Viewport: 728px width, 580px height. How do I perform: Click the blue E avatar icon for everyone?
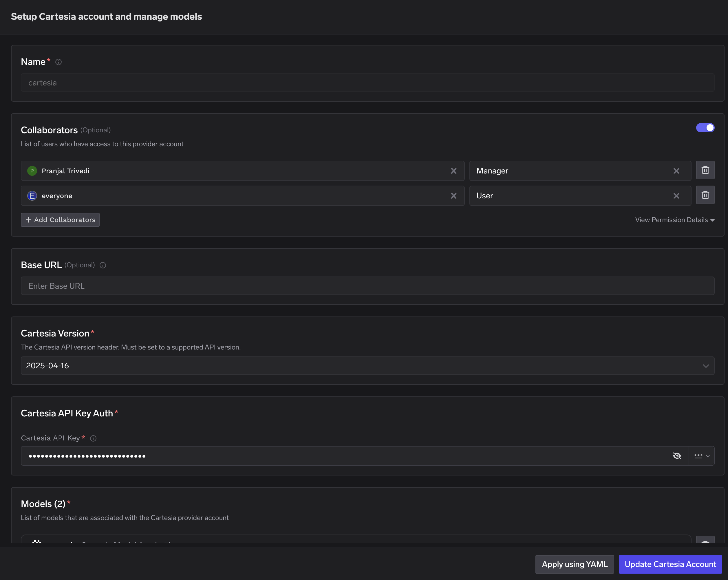(32, 195)
